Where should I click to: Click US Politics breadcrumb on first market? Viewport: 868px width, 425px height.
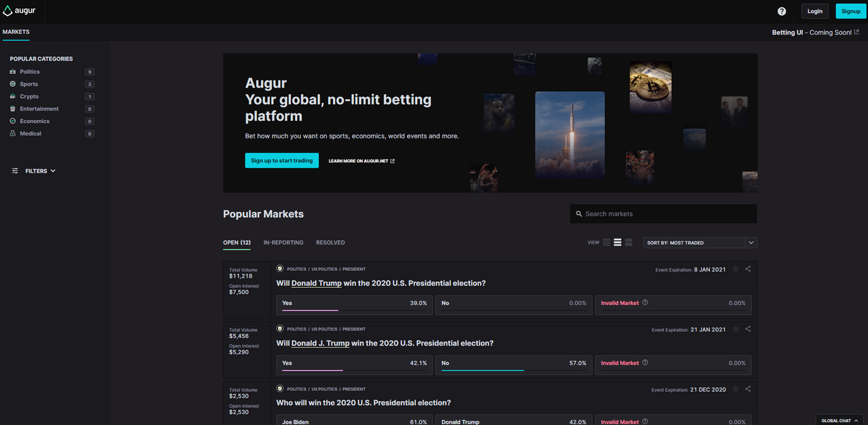coord(324,269)
